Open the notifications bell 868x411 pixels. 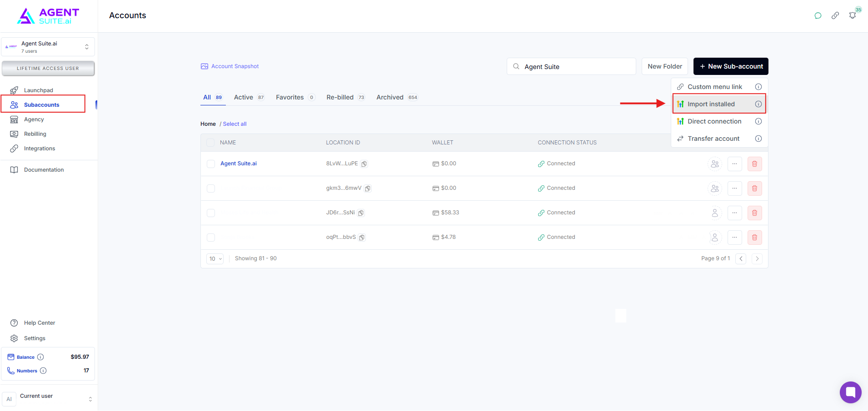pyautogui.click(x=853, y=15)
